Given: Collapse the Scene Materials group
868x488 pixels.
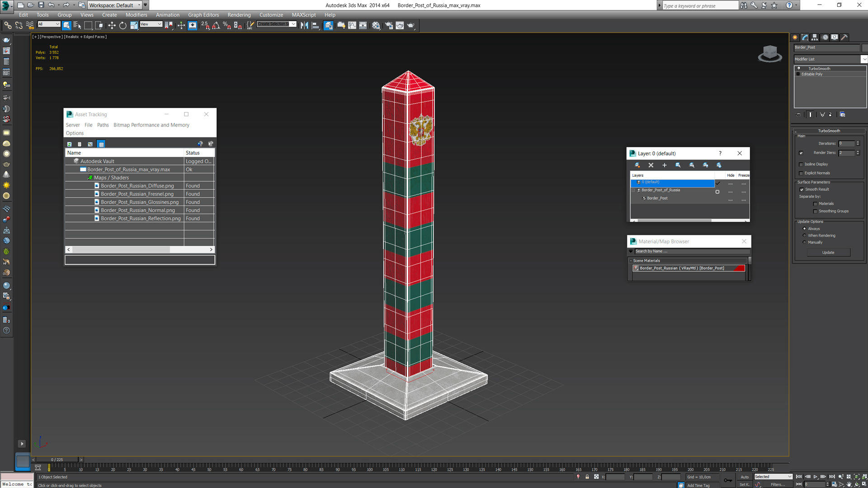Looking at the screenshot, I should pyautogui.click(x=631, y=261).
